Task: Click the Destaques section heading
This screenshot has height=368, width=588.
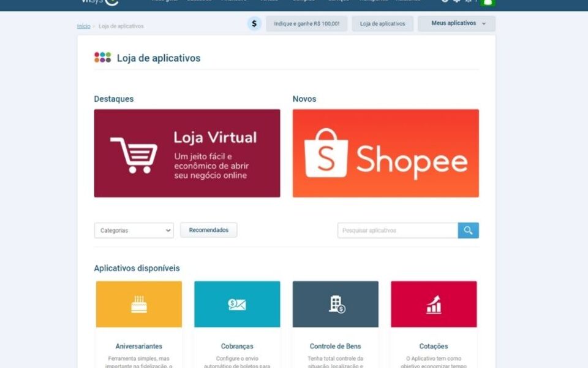Action: 114,99
